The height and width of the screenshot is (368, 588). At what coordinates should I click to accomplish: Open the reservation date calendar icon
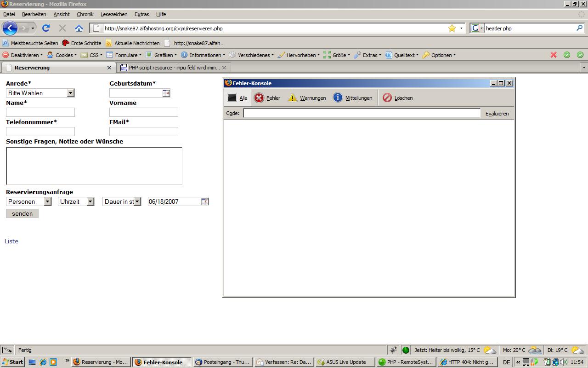205,201
